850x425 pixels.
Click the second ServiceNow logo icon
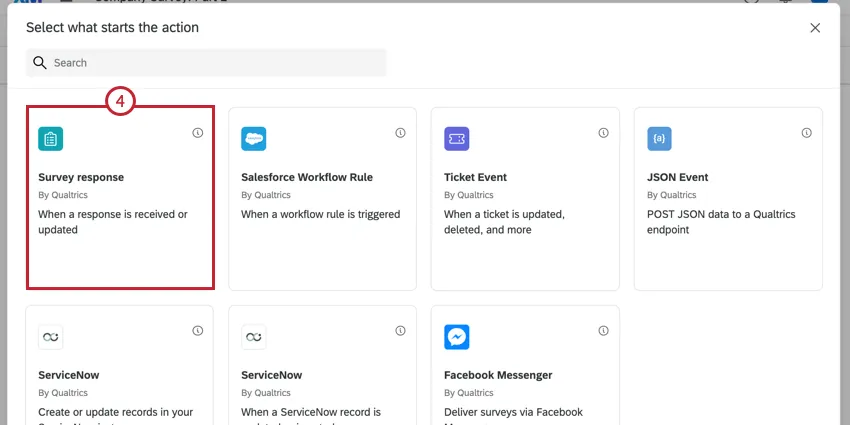254,337
